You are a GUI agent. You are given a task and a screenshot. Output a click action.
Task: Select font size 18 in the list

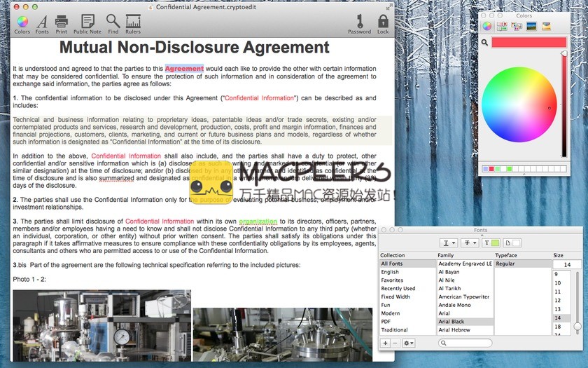[561, 327]
